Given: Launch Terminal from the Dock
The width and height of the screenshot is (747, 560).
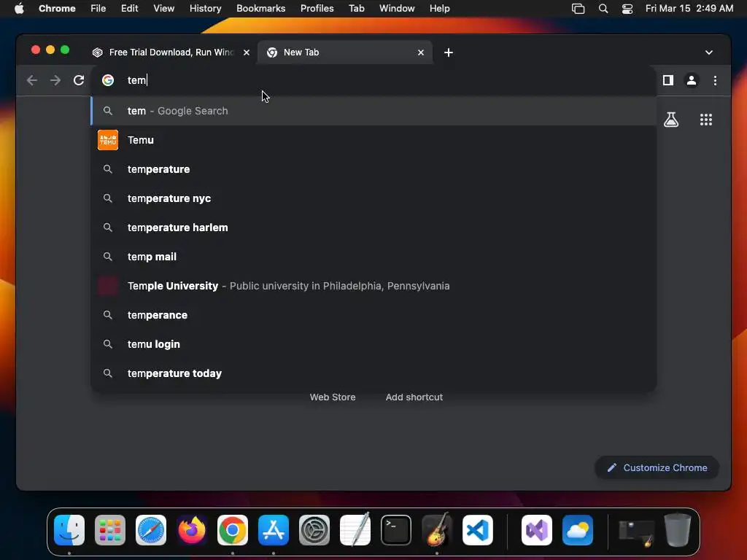Looking at the screenshot, I should [396, 530].
